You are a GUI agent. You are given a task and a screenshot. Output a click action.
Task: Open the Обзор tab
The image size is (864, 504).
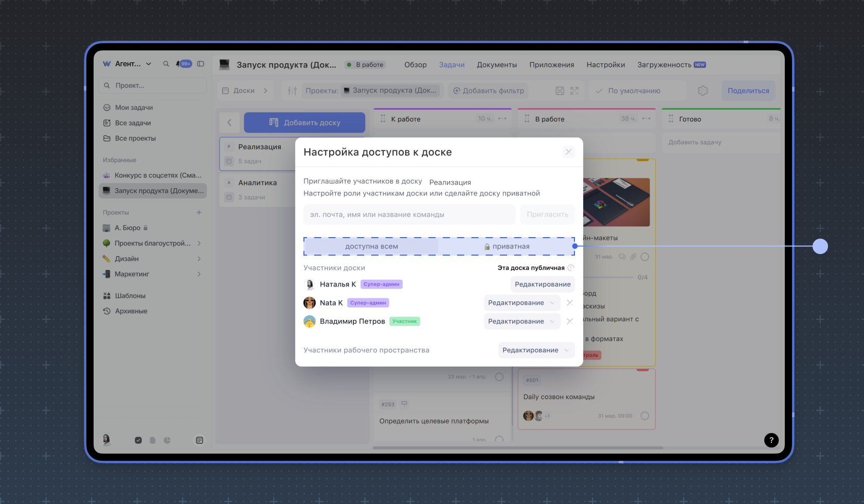coord(415,65)
